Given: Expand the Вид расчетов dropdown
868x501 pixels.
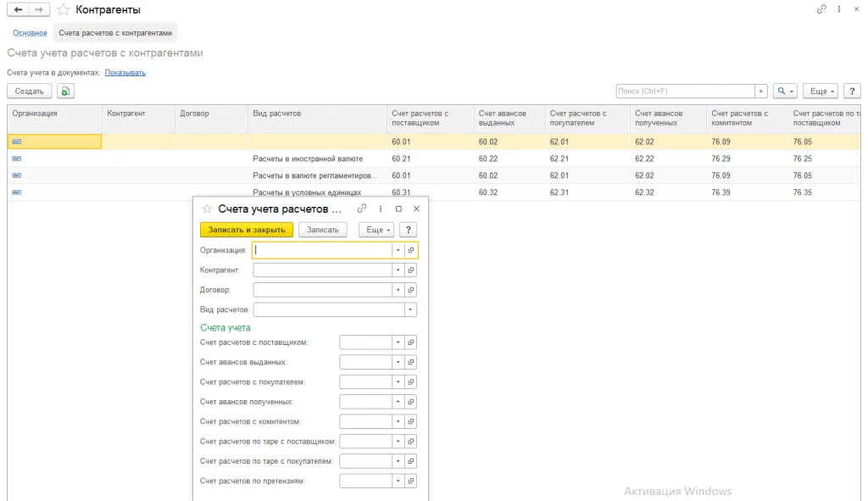Looking at the screenshot, I should (410, 309).
